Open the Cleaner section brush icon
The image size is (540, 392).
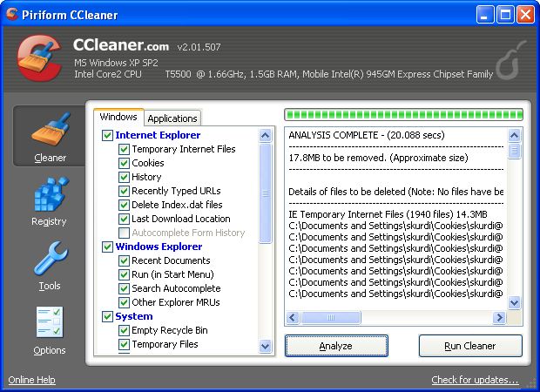pyautogui.click(x=51, y=129)
